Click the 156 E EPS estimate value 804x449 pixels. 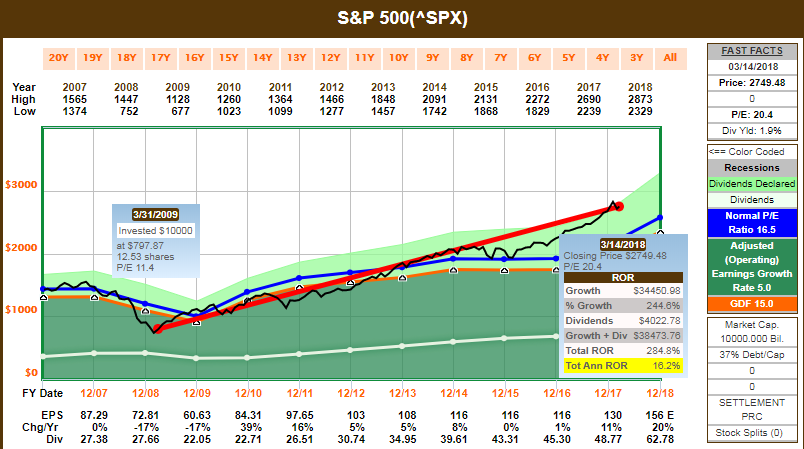click(659, 415)
